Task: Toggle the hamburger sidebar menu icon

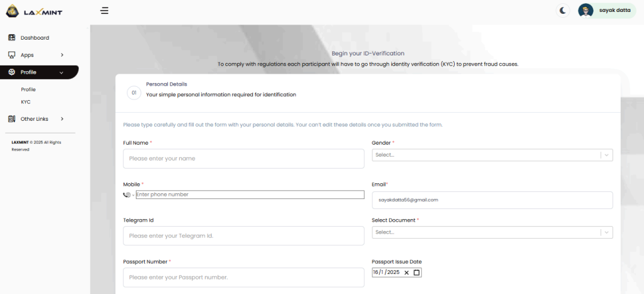Action: click(x=104, y=11)
